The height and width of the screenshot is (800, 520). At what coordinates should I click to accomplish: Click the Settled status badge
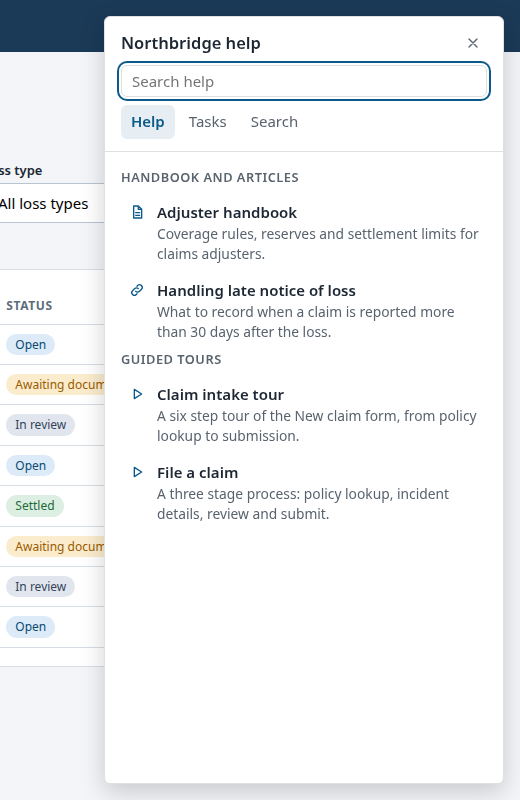click(35, 506)
